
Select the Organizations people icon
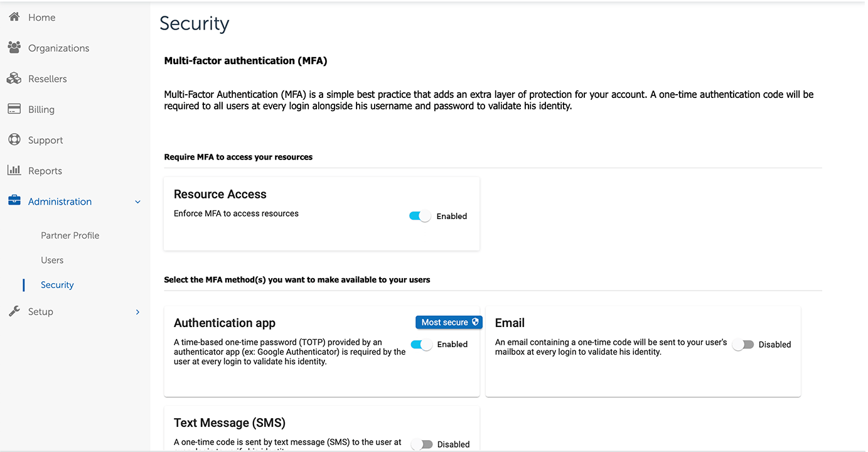pyautogui.click(x=14, y=47)
